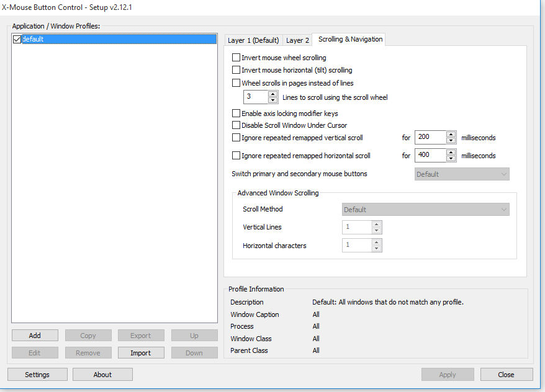Enable Wheel scrolls in pages instead of lines
Viewport: 545px width, 392px height.
pos(236,83)
